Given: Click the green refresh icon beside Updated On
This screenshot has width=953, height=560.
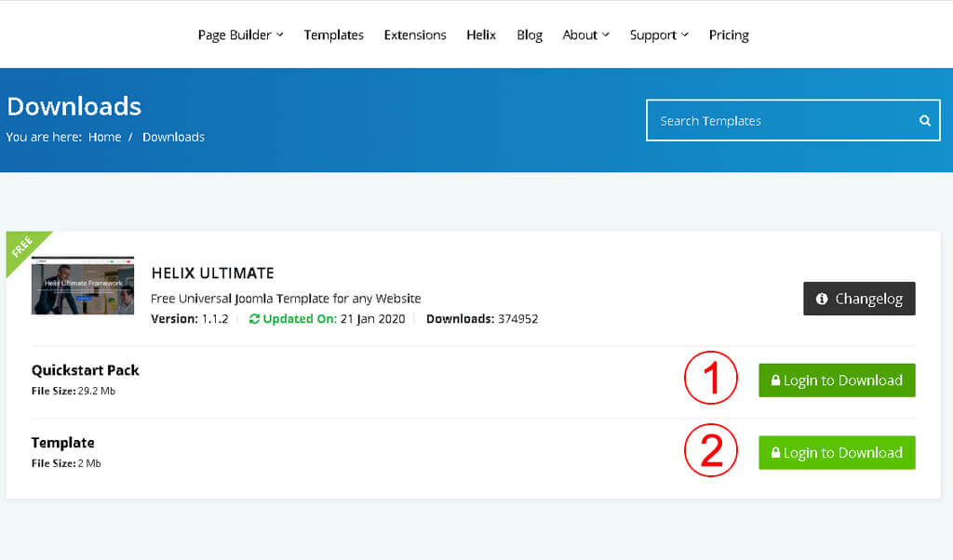Looking at the screenshot, I should click(254, 319).
